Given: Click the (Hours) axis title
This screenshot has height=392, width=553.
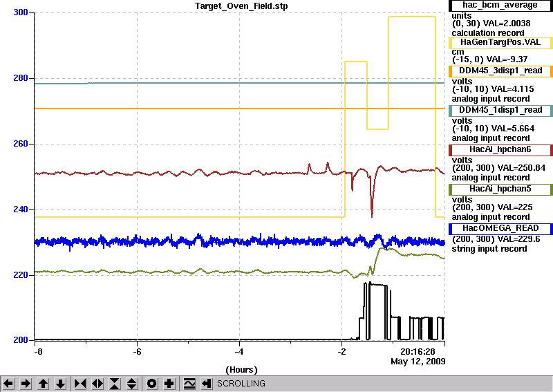Looking at the screenshot, I should [x=241, y=370].
